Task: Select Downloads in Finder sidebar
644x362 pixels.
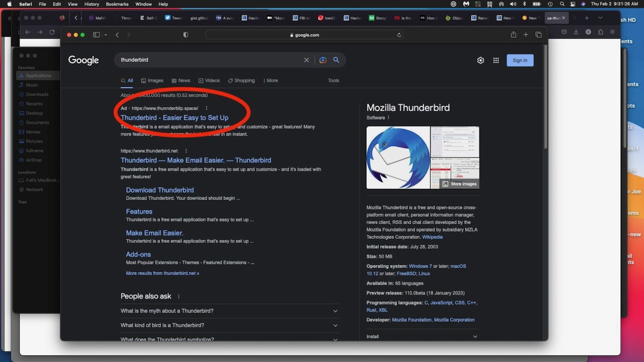Action: coord(37,95)
